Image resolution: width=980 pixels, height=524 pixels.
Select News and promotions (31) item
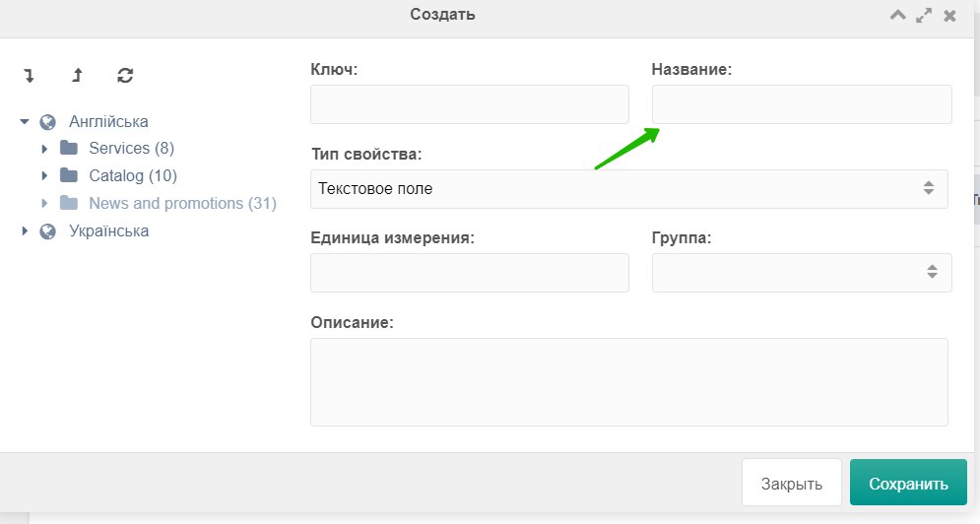click(x=182, y=203)
